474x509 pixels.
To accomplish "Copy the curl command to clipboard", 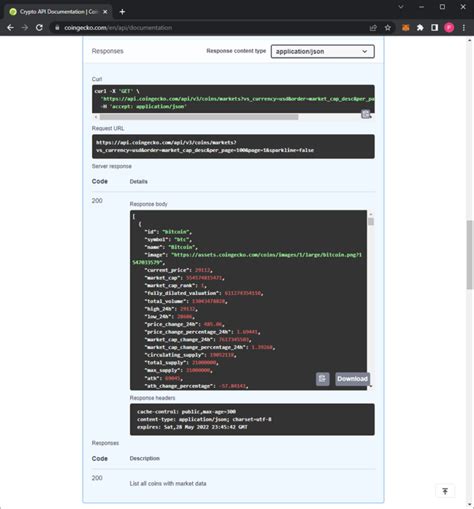I will (366, 114).
